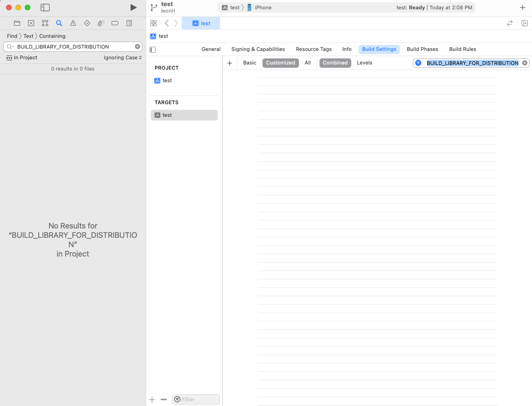Open the Ignoring Case search option
This screenshot has width=532, height=406.
pos(123,57)
